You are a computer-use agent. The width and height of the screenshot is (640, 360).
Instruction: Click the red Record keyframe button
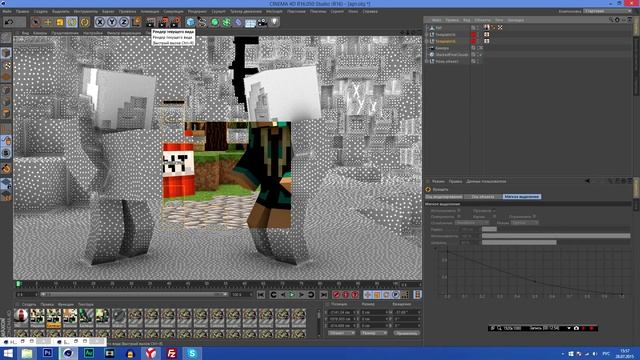336,295
